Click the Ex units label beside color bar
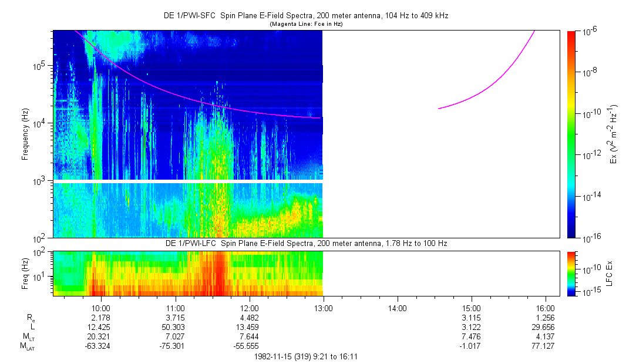 pos(613,134)
